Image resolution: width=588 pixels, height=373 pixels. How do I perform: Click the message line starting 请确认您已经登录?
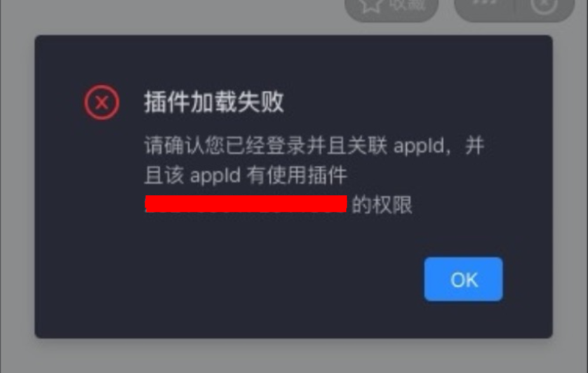pyautogui.click(x=314, y=146)
